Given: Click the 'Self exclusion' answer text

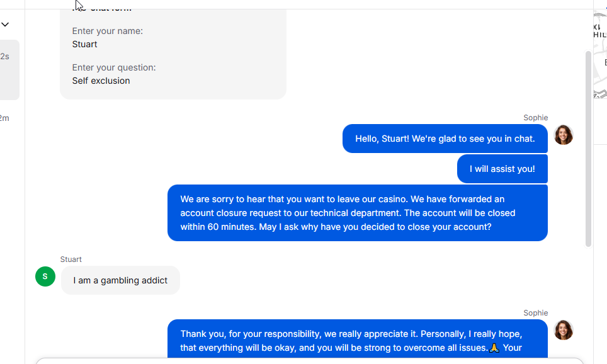Looking at the screenshot, I should (101, 81).
